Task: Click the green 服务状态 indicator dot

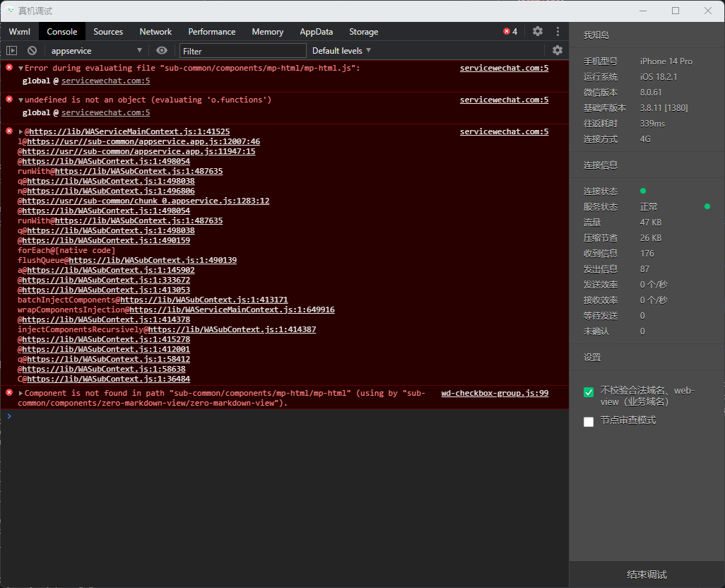Action: point(707,206)
